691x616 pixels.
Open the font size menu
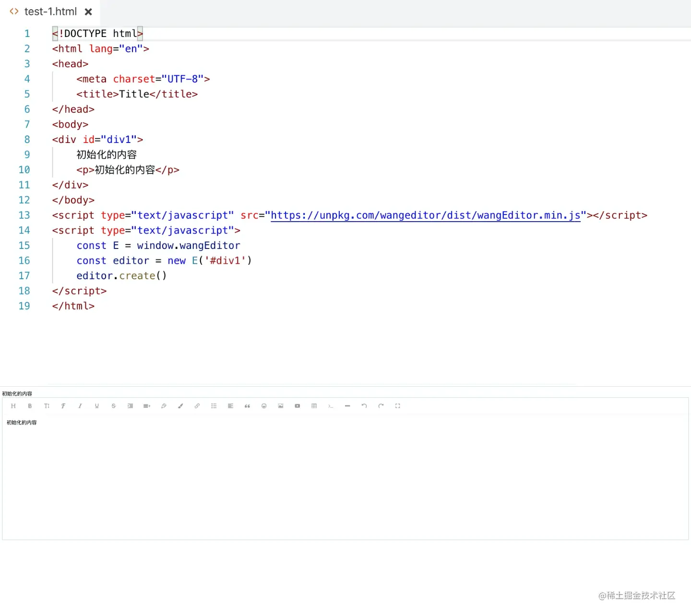pos(47,406)
